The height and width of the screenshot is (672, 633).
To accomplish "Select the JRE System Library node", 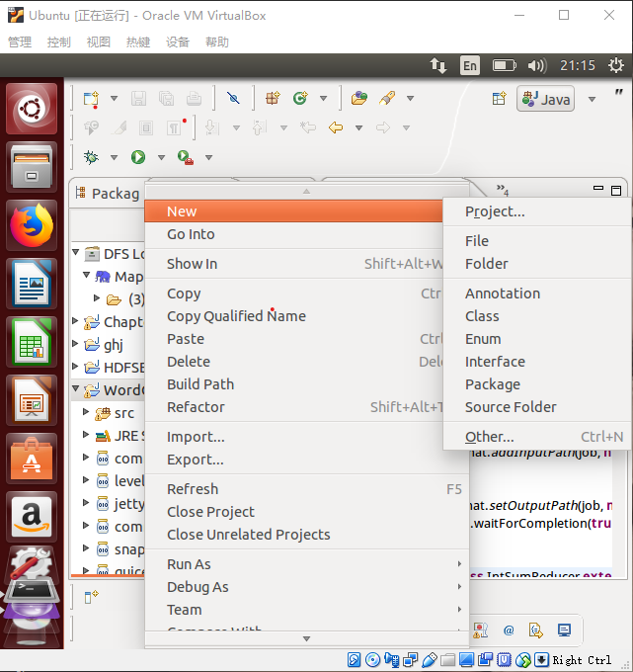I will point(119,436).
